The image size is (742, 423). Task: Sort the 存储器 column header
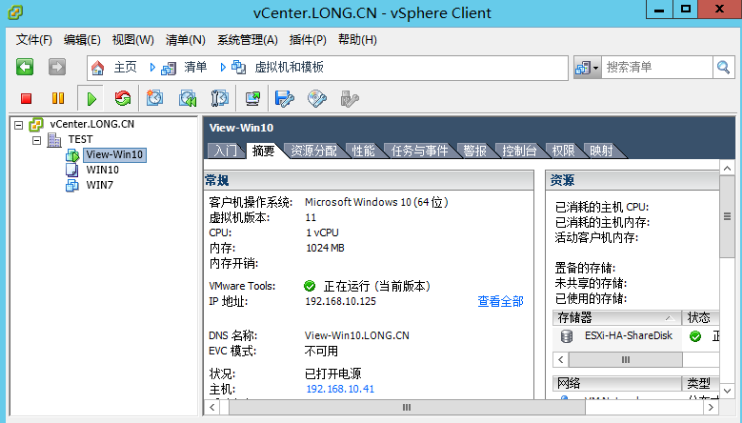click(617, 317)
